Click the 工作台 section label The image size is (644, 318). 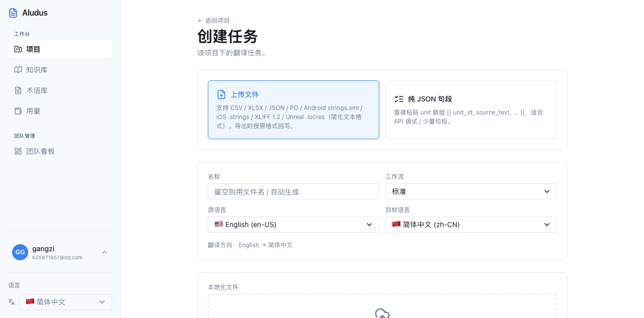pyautogui.click(x=22, y=34)
